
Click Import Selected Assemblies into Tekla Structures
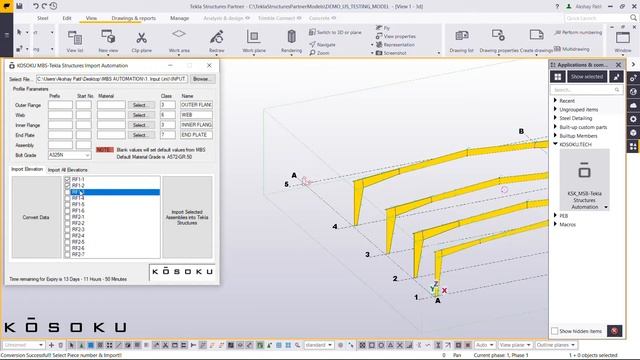[187, 217]
